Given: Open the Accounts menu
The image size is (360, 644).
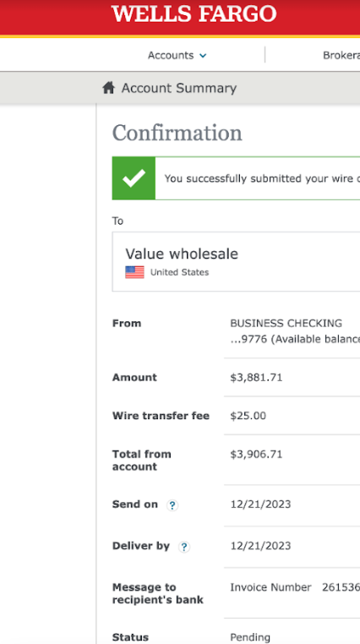Looking at the screenshot, I should click(x=177, y=55).
